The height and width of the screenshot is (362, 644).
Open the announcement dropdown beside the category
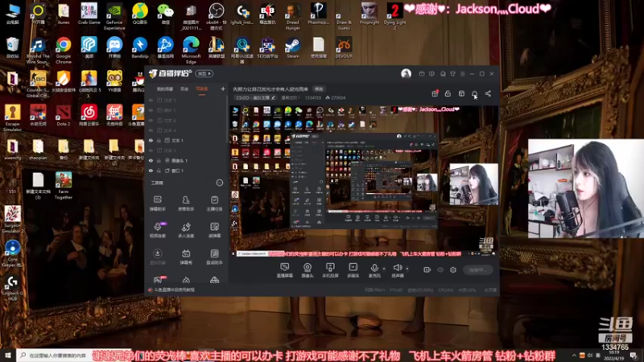289,97
